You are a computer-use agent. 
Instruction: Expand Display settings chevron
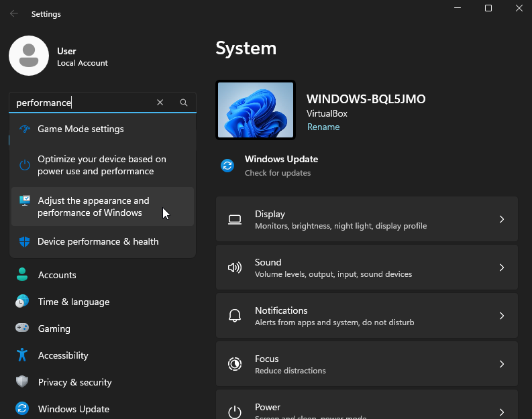coord(501,219)
